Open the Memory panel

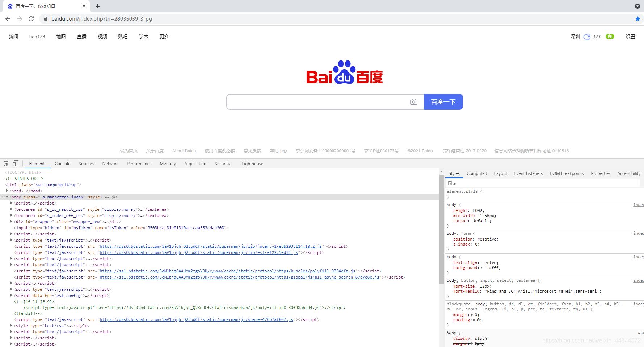coord(168,164)
